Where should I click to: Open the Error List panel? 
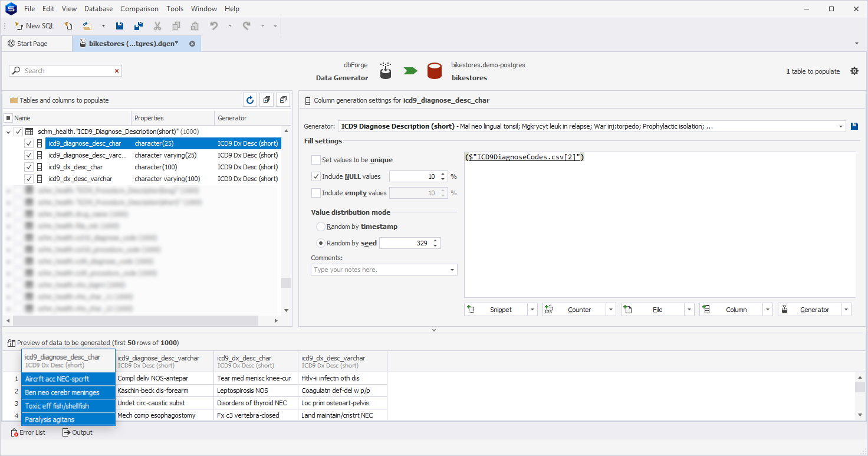tap(28, 432)
